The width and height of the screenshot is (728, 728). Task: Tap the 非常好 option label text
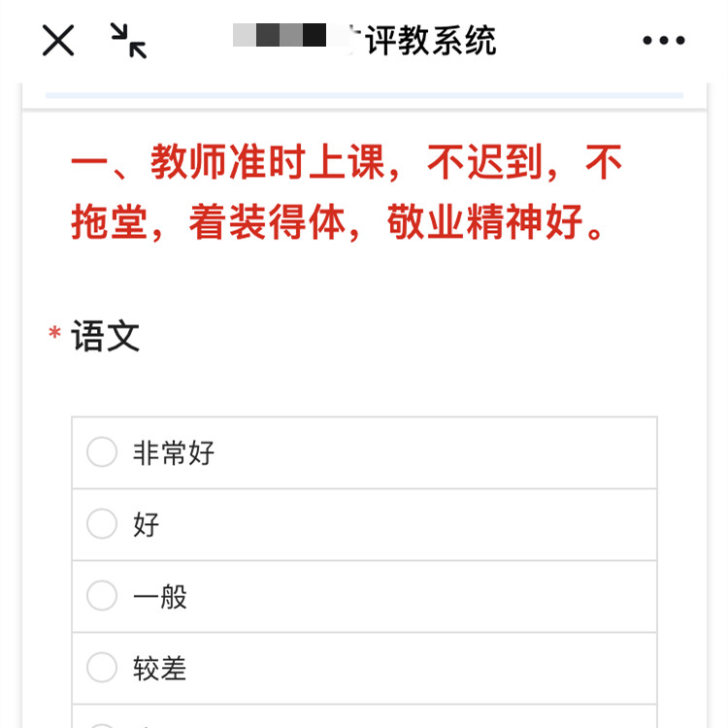pyautogui.click(x=174, y=453)
